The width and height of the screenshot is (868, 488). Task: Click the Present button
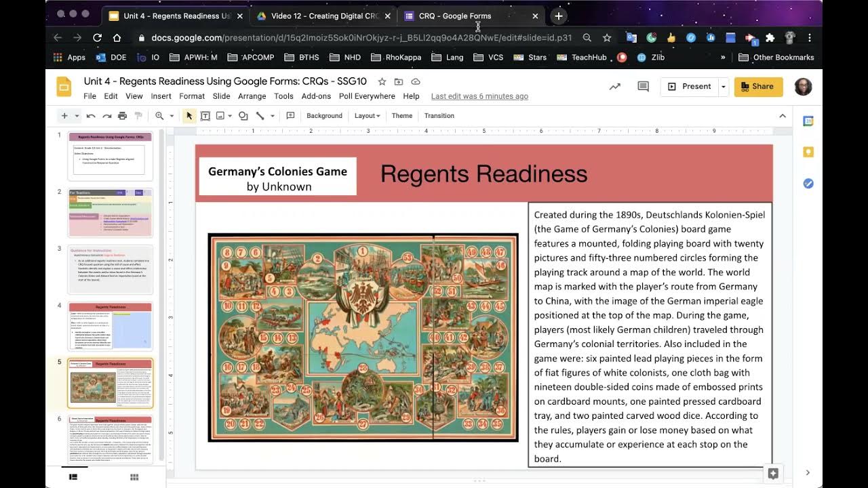[x=690, y=87]
